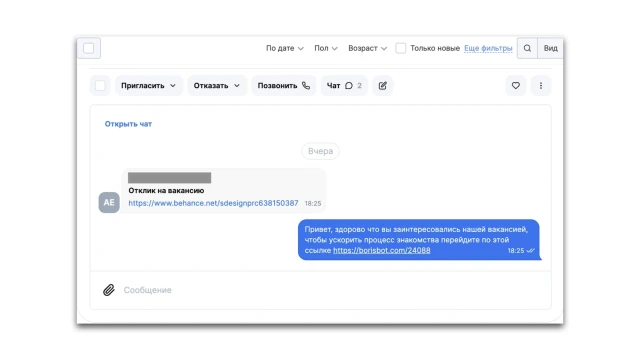
Task: Open the Пол filter dropdown
Action: coord(326,48)
